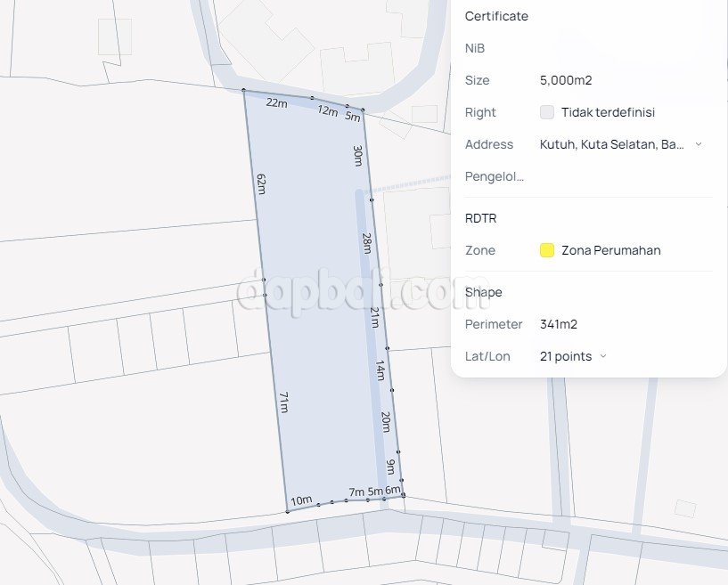This screenshot has height=585, width=728.
Task: Click vertex joining the 71m and 10m edges
Action: [x=288, y=511]
